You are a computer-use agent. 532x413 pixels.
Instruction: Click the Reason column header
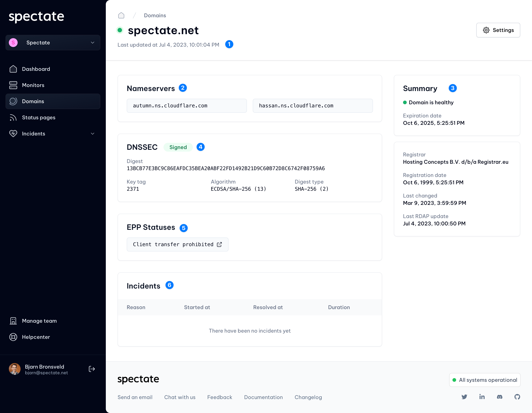pyautogui.click(x=136, y=307)
